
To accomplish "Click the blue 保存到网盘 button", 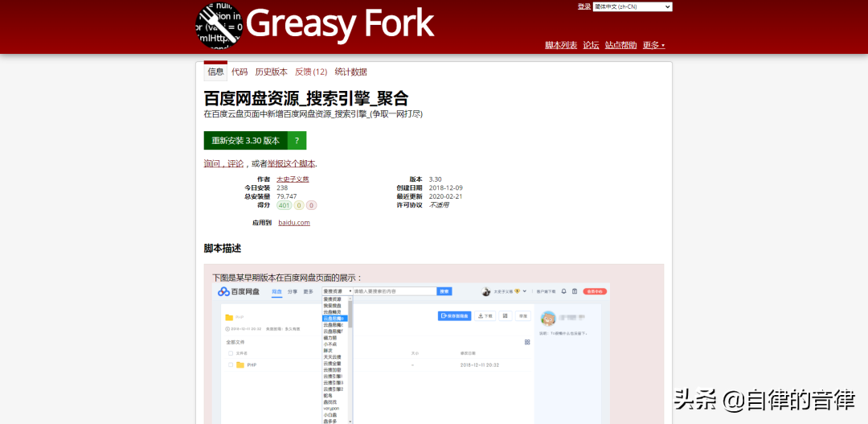I will click(454, 316).
